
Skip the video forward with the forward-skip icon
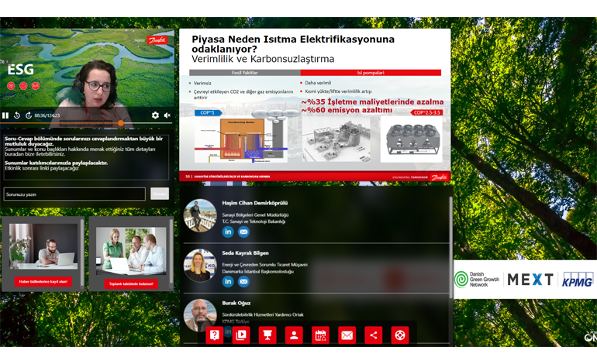coord(29,115)
